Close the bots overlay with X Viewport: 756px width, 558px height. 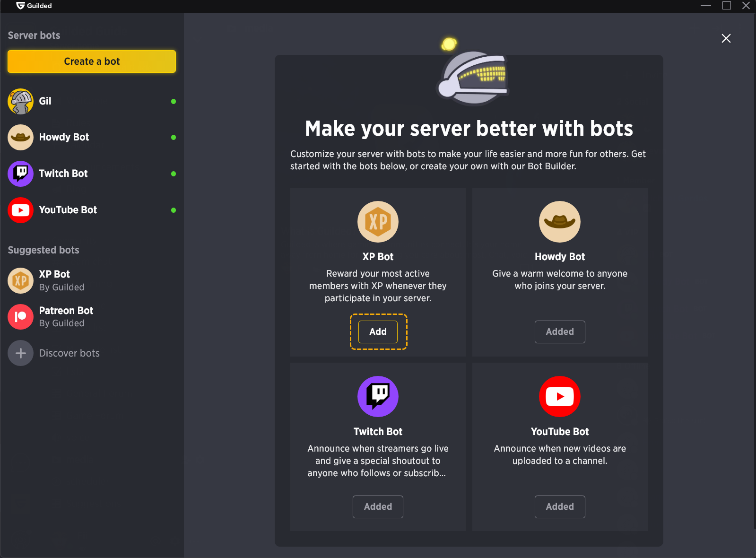click(x=726, y=38)
